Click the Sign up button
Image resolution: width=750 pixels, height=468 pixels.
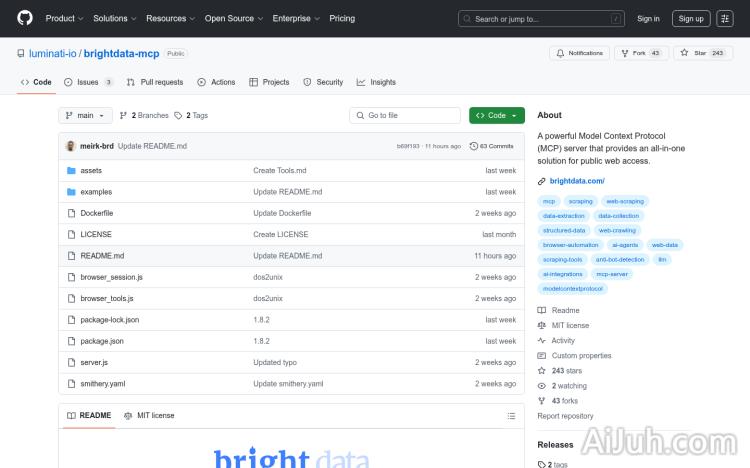[x=691, y=19]
